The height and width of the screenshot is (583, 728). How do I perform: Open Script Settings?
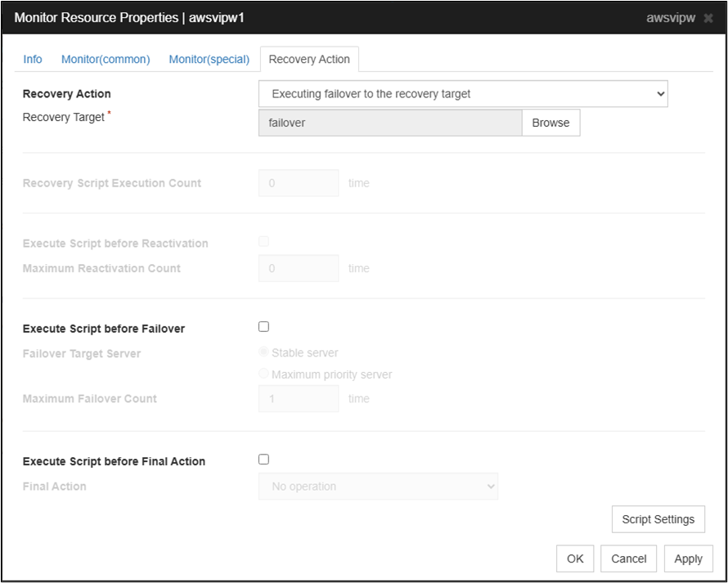click(658, 518)
